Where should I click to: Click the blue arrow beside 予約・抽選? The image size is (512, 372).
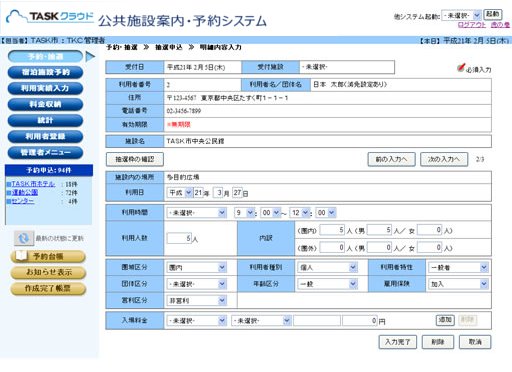(90, 56)
